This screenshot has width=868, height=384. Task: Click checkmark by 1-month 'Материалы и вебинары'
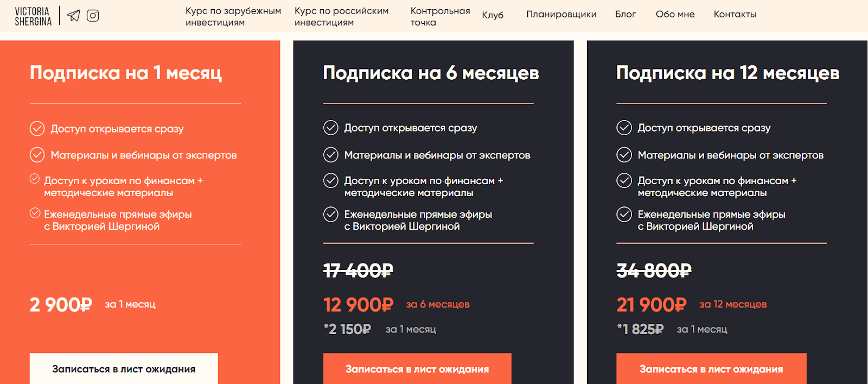pos(37,155)
